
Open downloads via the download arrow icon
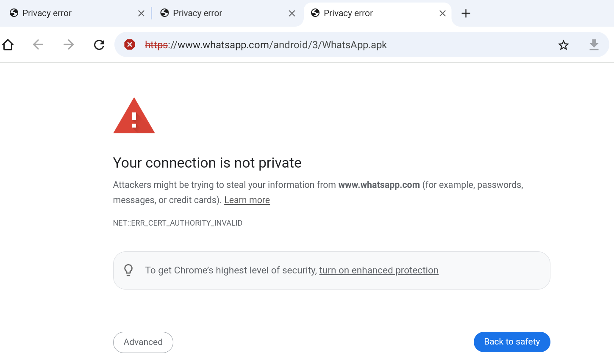594,45
